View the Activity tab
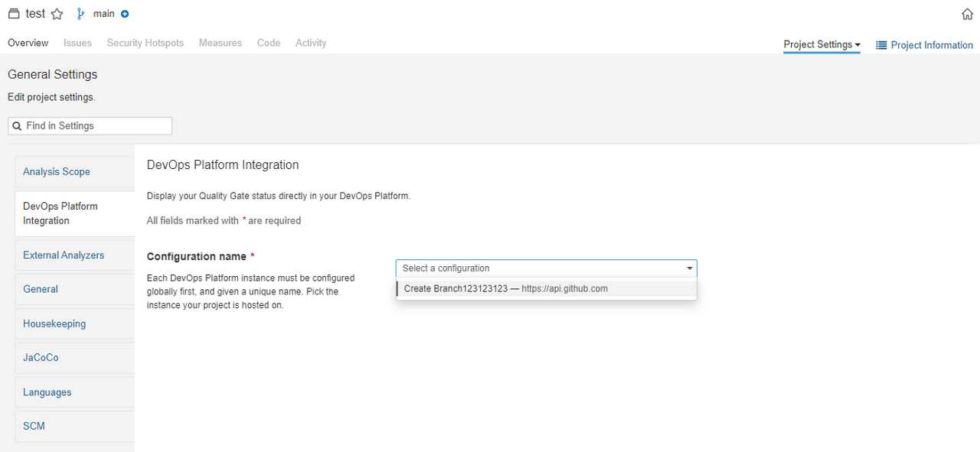 (x=311, y=43)
